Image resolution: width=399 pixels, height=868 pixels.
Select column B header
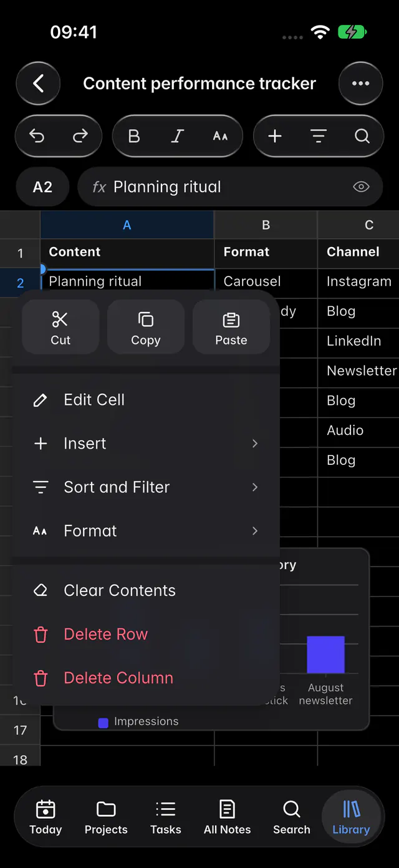(266, 225)
